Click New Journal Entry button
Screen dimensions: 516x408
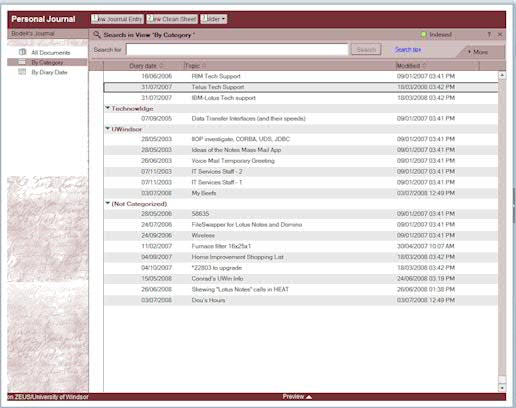(x=117, y=19)
